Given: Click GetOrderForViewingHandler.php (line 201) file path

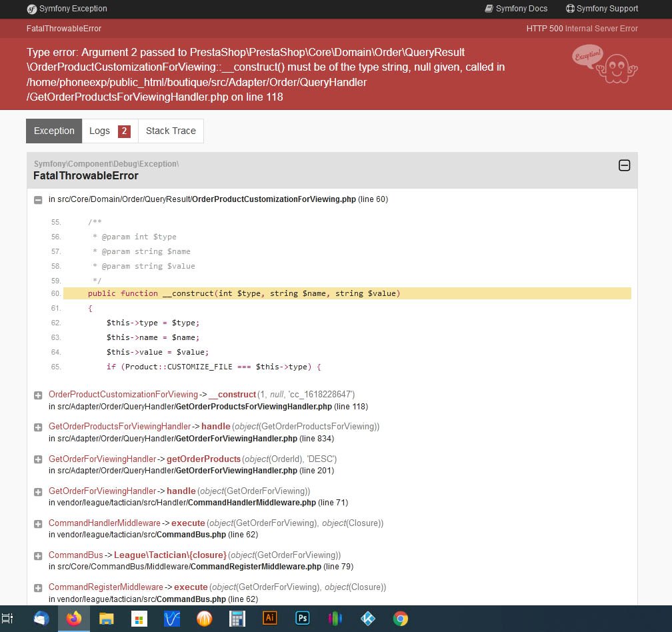Looking at the screenshot, I should 191,471.
